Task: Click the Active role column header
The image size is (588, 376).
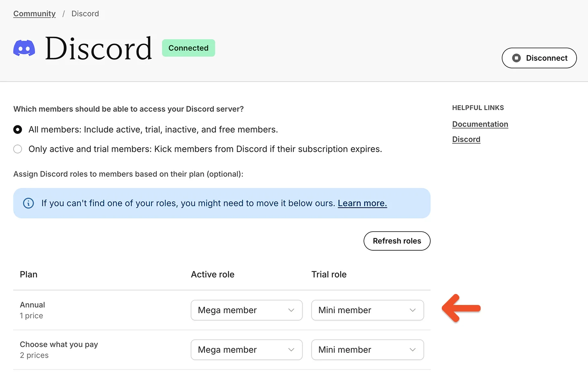Action: point(213,274)
